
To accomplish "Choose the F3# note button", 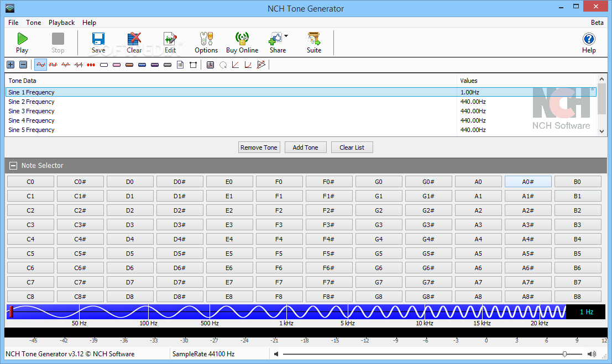I will [328, 225].
